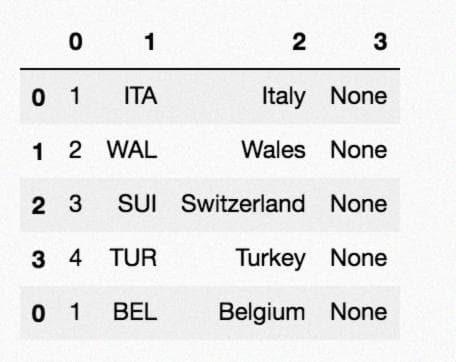Image resolution: width=456 pixels, height=362 pixels.
Task: Click the Belgium cell
Action: (x=262, y=313)
